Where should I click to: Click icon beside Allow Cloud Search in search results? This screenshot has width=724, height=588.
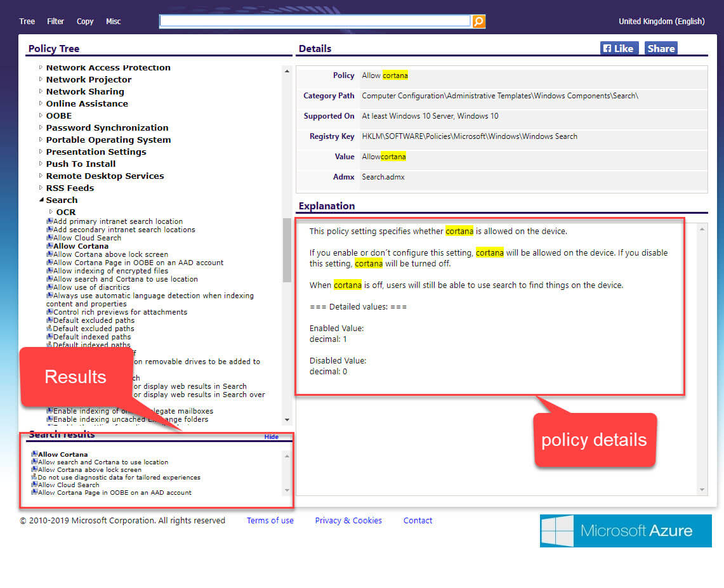34,485
